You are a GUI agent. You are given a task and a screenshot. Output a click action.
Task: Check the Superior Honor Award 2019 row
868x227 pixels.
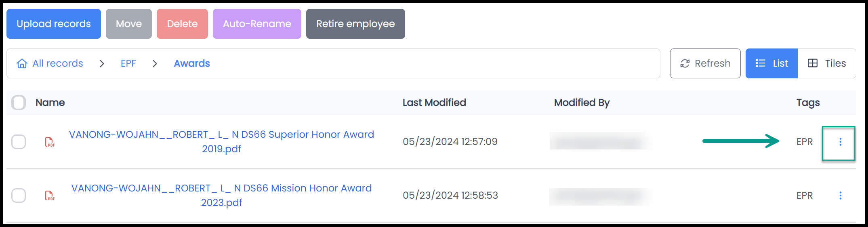(19, 142)
